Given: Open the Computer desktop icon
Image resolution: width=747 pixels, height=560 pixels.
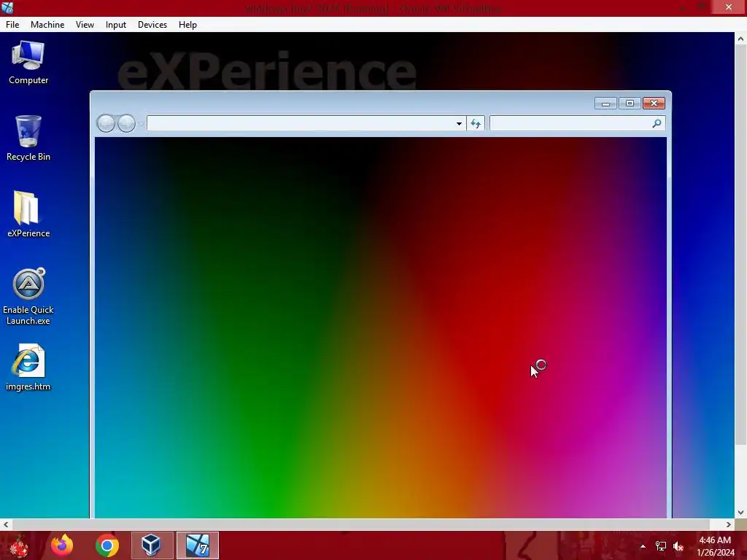Looking at the screenshot, I should tap(28, 63).
